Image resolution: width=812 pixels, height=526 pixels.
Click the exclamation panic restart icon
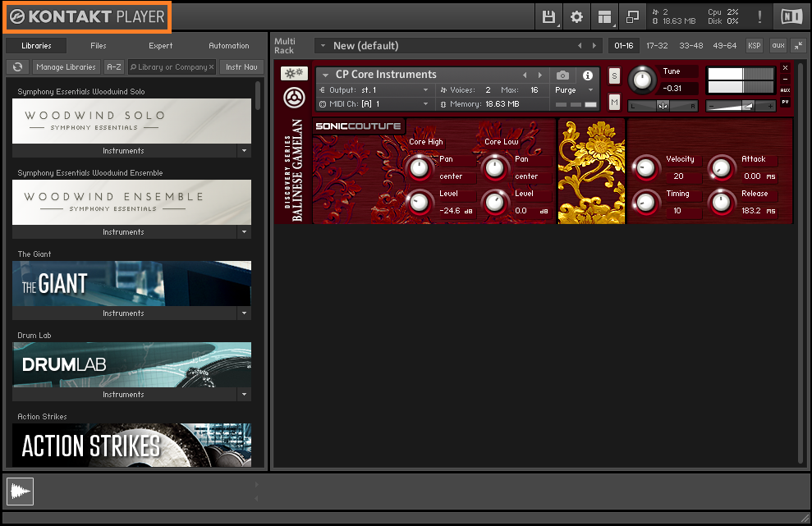(x=759, y=16)
